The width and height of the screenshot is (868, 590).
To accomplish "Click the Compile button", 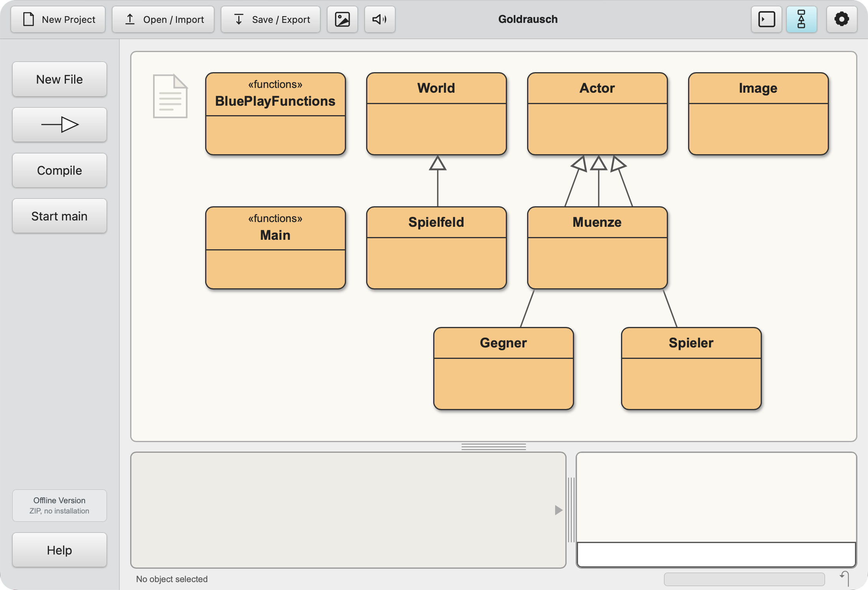I will (x=60, y=170).
